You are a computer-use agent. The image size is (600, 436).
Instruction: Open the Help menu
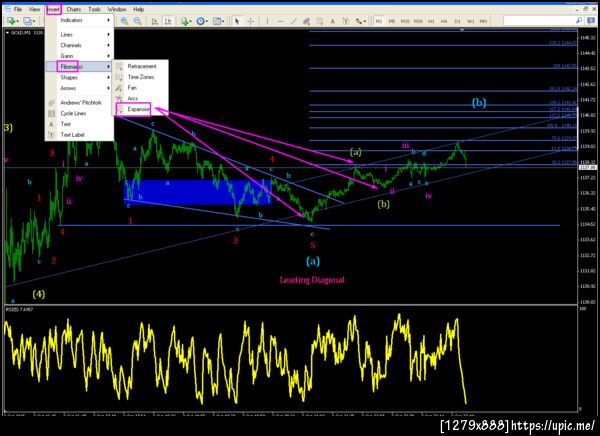click(x=139, y=9)
